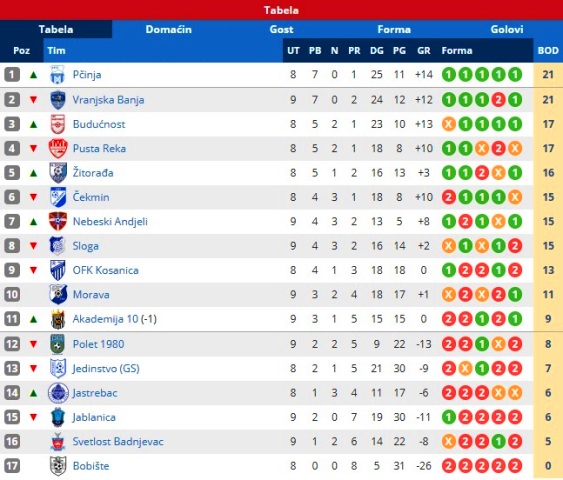
Task: Click Pčinja's last green form circle
Action: click(x=515, y=75)
